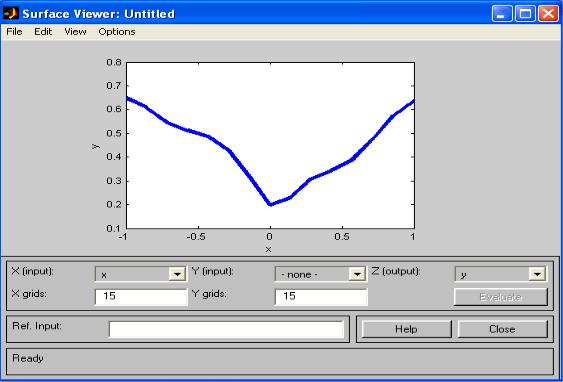Viewport: 563px width, 382px height.
Task: Click the Evaluate button
Action: [501, 297]
